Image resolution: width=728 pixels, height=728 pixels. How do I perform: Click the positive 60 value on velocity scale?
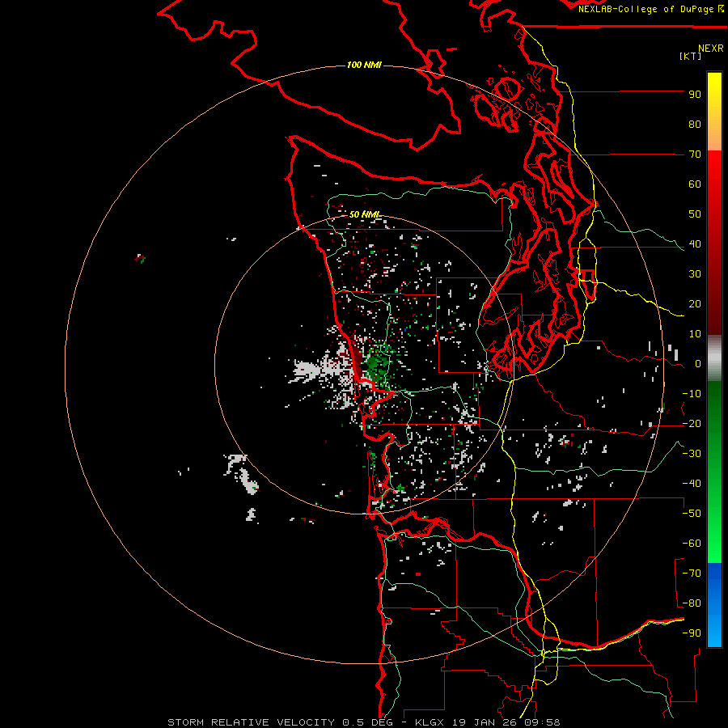coord(695,184)
